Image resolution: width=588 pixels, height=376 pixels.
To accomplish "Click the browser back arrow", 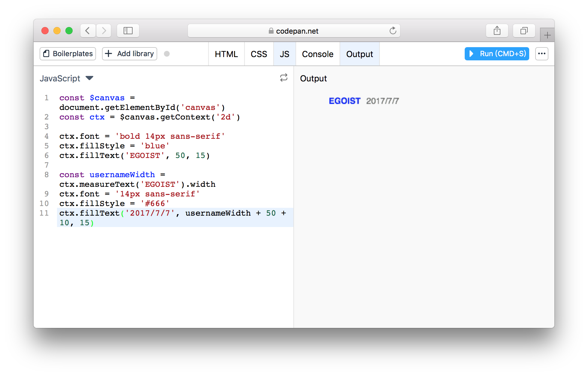I will coord(88,31).
